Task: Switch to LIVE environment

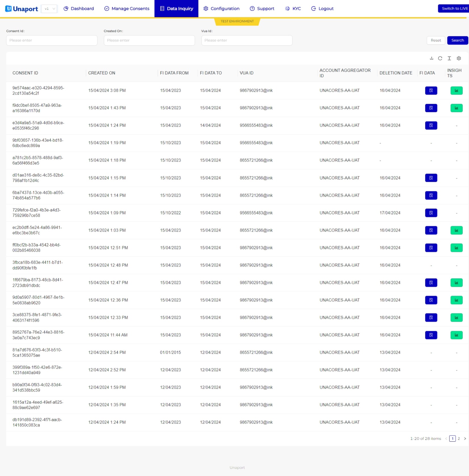Action: [453, 9]
